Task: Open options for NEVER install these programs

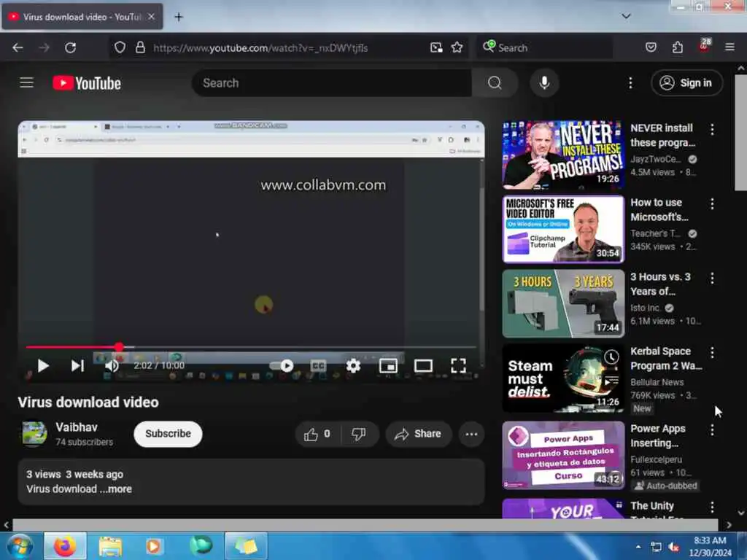Action: [712, 129]
